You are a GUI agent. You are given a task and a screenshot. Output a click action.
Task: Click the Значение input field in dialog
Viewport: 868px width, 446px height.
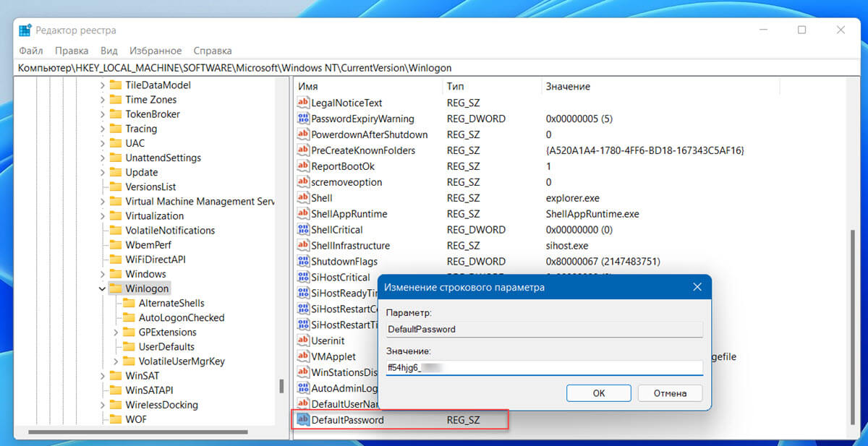click(544, 368)
